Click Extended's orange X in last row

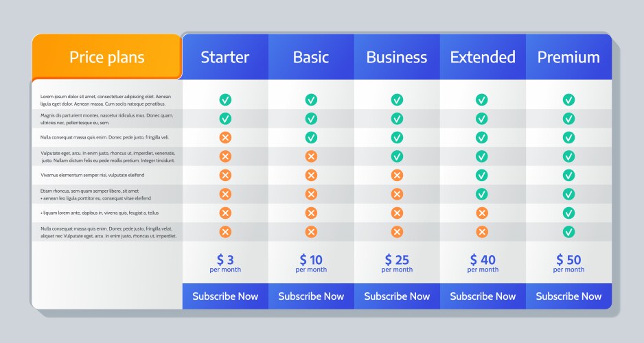[x=482, y=232]
